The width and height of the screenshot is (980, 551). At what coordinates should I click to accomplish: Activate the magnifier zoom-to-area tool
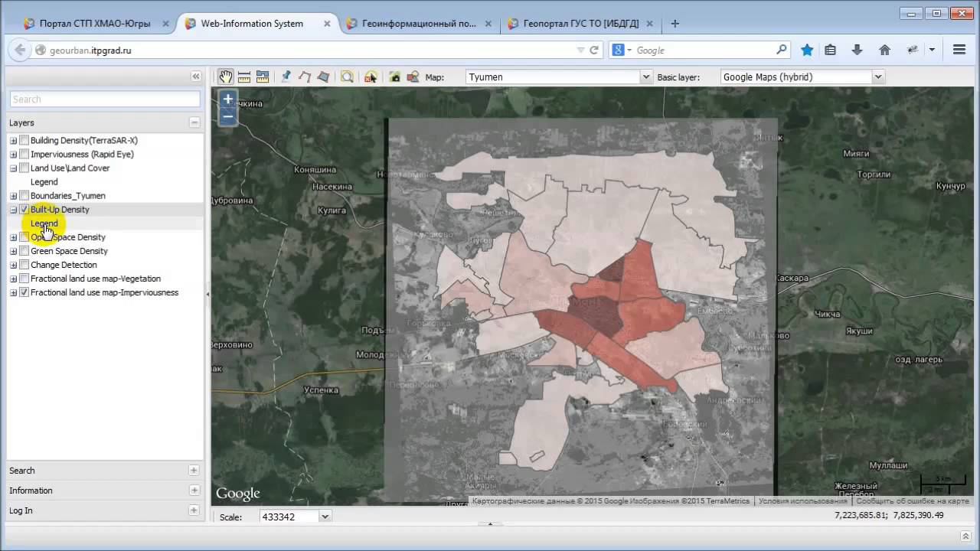347,77
